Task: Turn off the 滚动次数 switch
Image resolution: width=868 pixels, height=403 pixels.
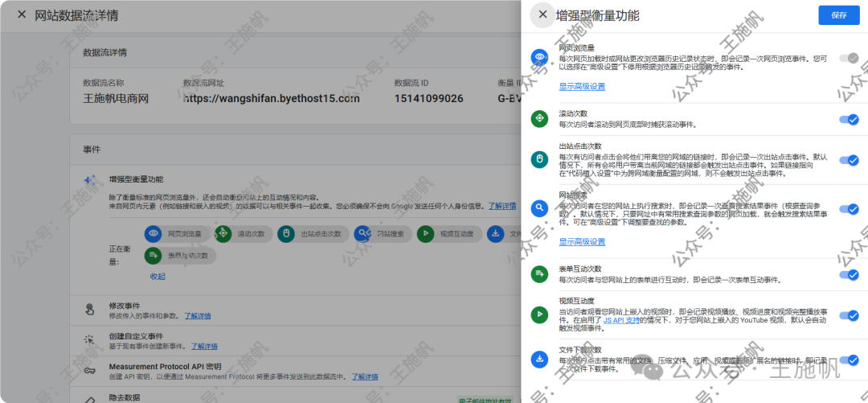Action: pyautogui.click(x=849, y=118)
